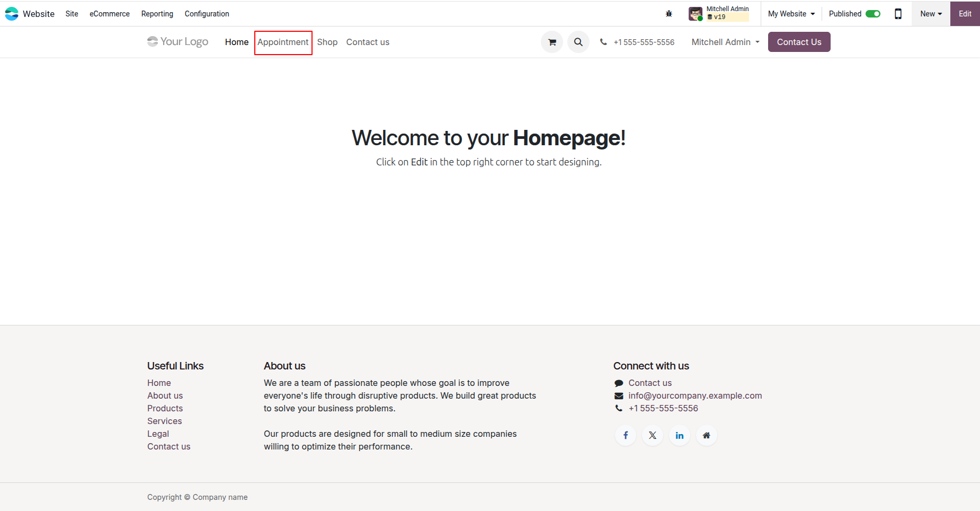Open the eCommerce menu
Viewport: 980px width, 511px height.
[x=110, y=14]
